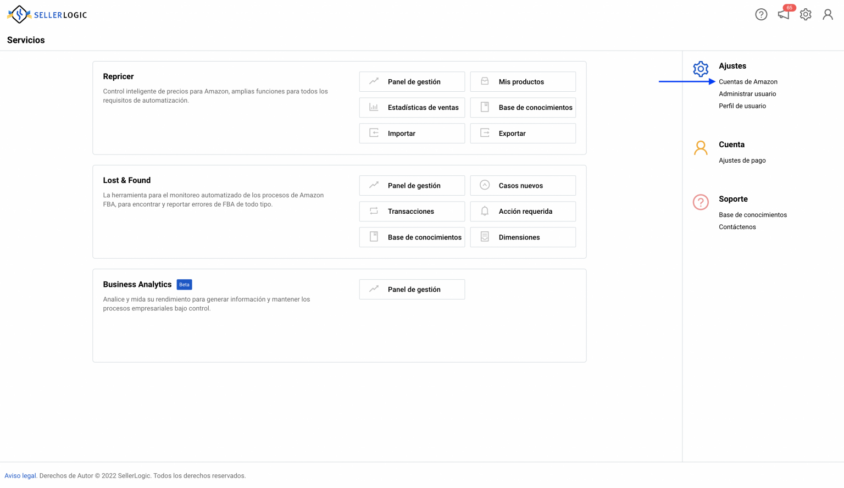The width and height of the screenshot is (844, 488).
Task: Click the Repricer title
Action: 118,76
